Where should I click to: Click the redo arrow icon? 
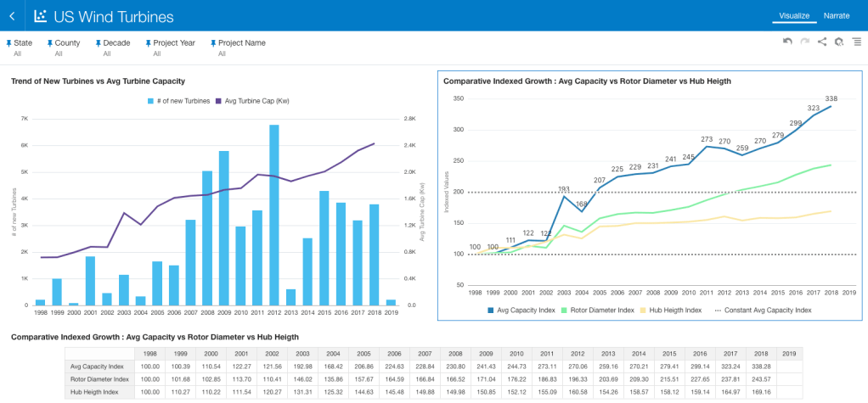click(x=804, y=42)
